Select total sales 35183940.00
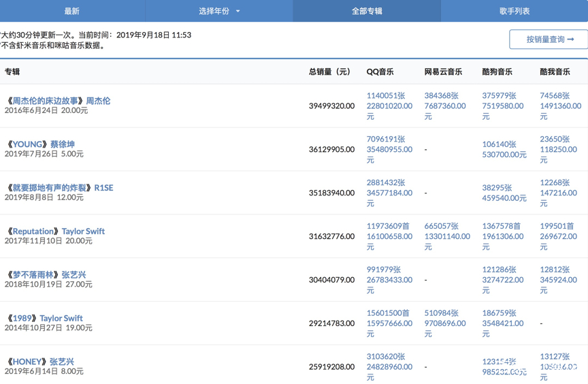This screenshot has height=384, width=588. click(x=331, y=193)
